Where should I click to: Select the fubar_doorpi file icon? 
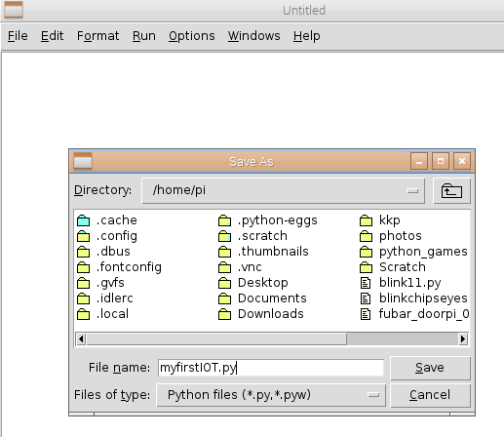(x=366, y=314)
